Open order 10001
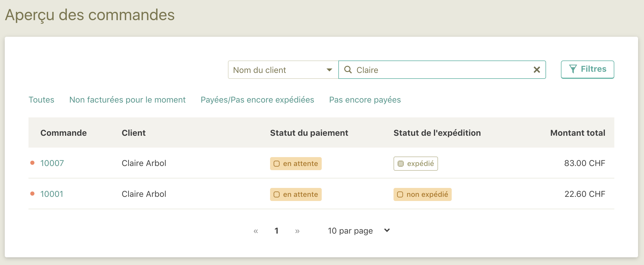The height and width of the screenshot is (265, 644). click(x=52, y=194)
